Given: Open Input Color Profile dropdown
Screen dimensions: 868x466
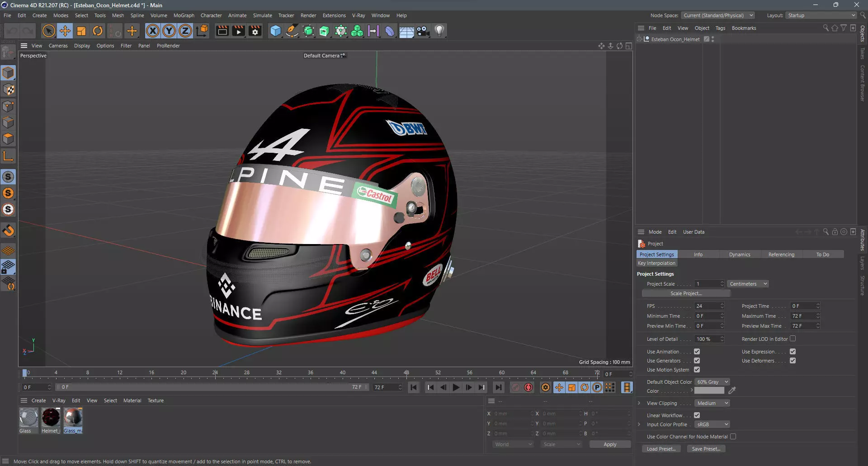Looking at the screenshot, I should tap(712, 424).
